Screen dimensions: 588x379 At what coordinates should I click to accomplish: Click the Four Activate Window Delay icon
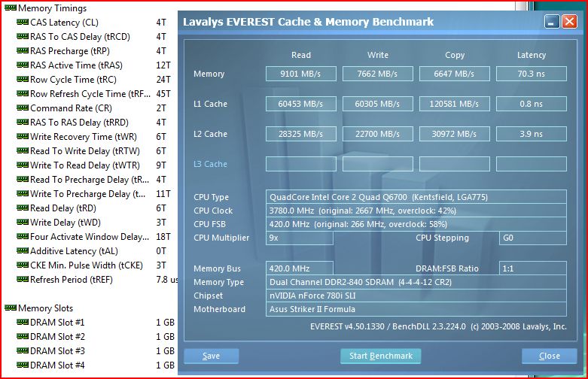click(x=23, y=236)
